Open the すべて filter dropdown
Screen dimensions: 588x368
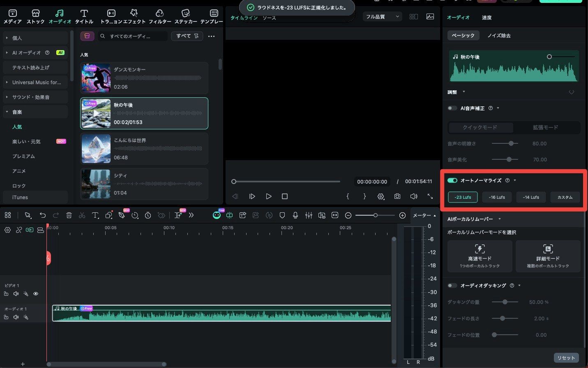[187, 36]
